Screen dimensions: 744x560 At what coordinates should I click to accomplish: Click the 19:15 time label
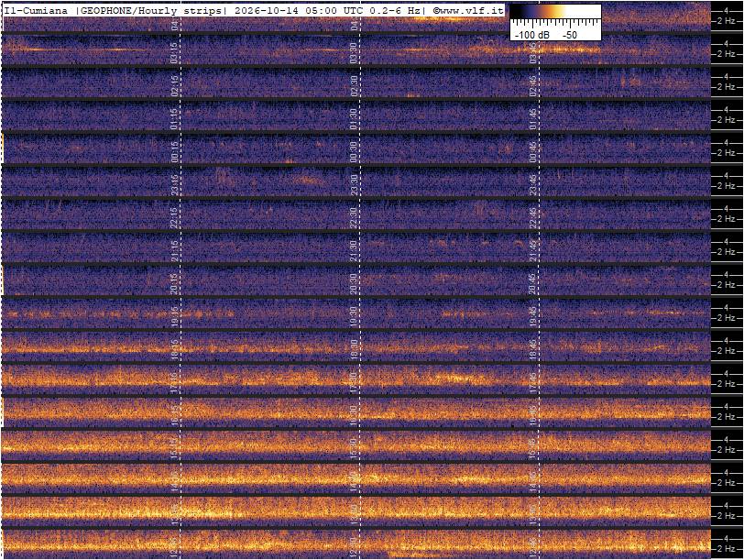[x=174, y=316]
